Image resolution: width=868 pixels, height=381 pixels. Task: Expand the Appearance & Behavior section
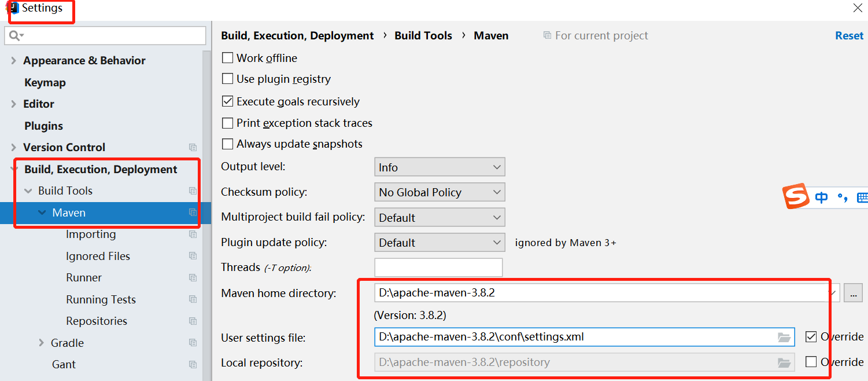(x=14, y=61)
